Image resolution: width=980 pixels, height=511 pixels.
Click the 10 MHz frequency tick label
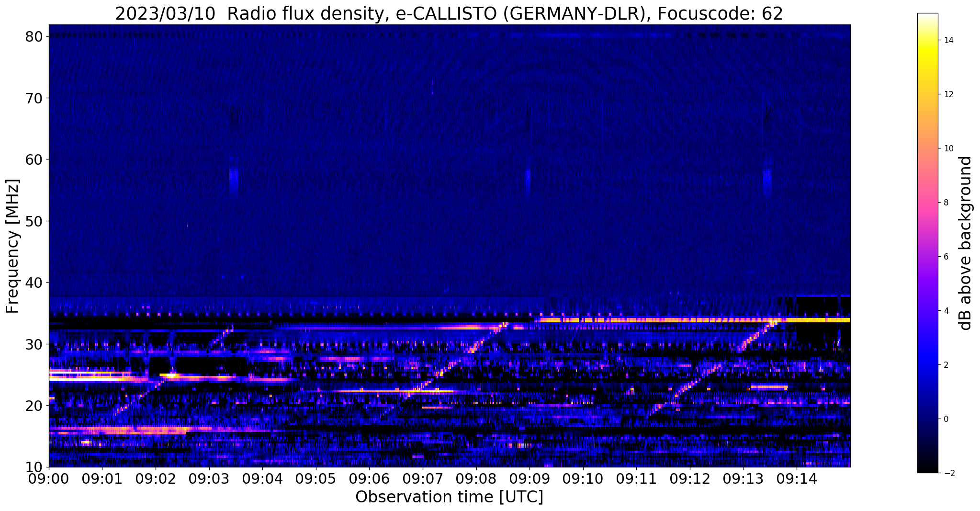pyautogui.click(x=34, y=467)
